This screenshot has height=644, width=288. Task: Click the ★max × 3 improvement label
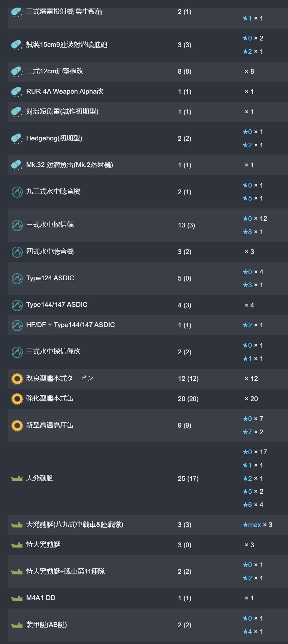(x=257, y=525)
